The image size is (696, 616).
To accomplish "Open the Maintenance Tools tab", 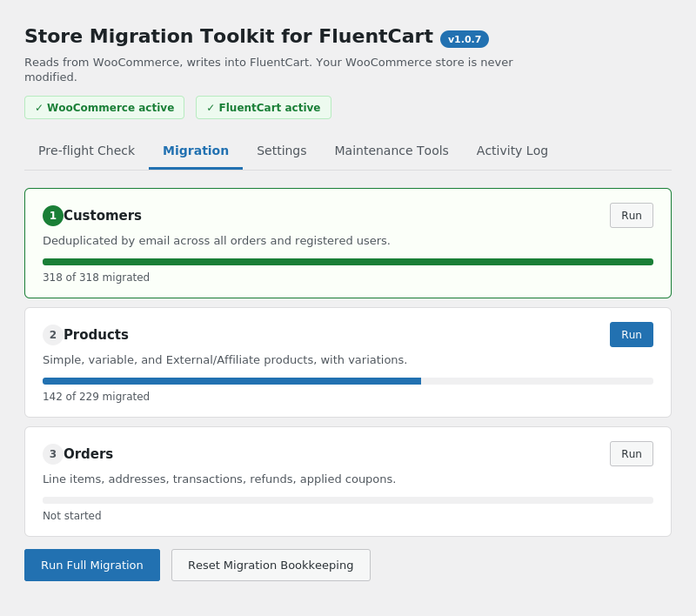I will (x=391, y=151).
